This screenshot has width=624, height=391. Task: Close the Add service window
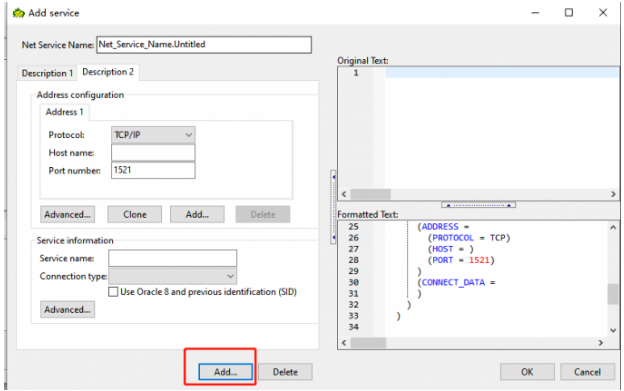click(603, 13)
